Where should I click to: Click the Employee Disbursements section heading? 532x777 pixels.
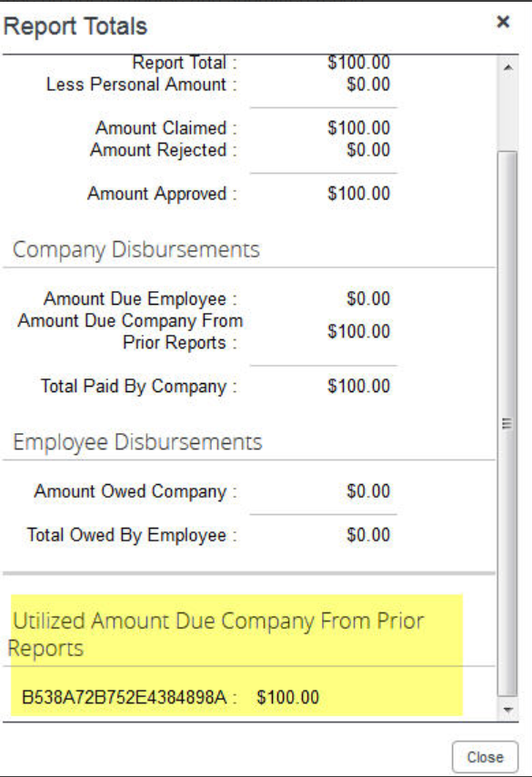pyautogui.click(x=137, y=441)
